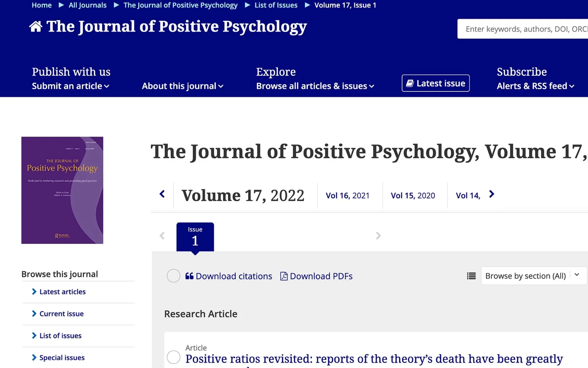Switch to Vol 16, 2021
588x368 pixels.
347,196
